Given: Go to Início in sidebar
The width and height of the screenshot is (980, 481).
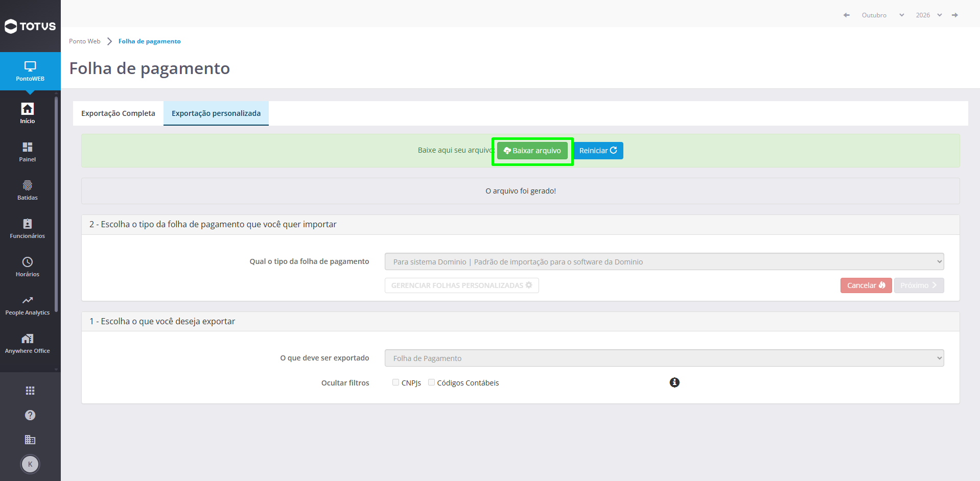Looking at the screenshot, I should coord(28,113).
